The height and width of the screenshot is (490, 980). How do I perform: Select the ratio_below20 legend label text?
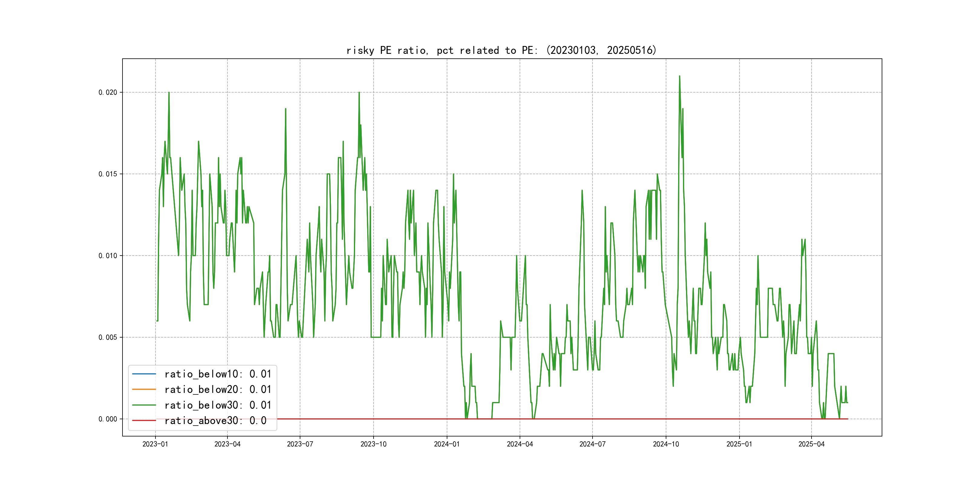(217, 390)
